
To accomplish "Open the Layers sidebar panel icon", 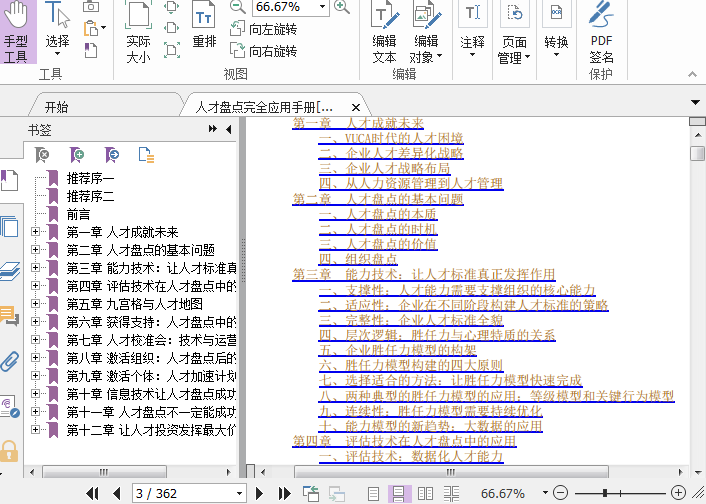I will click(x=10, y=272).
